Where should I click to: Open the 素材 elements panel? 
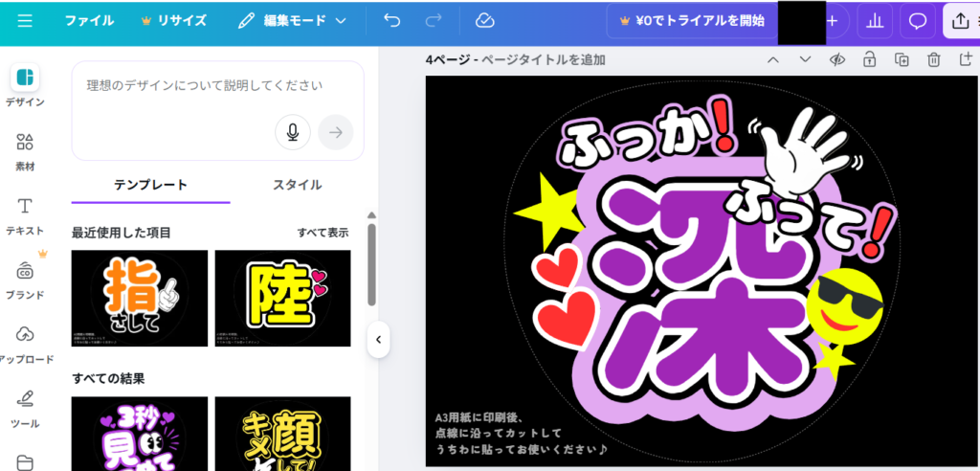click(x=25, y=150)
